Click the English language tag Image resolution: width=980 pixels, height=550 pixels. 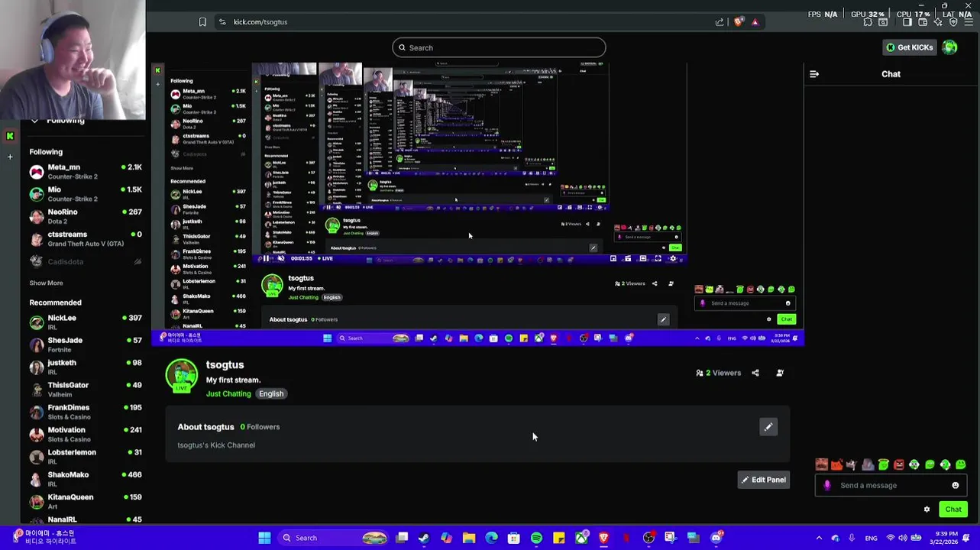[x=271, y=394]
